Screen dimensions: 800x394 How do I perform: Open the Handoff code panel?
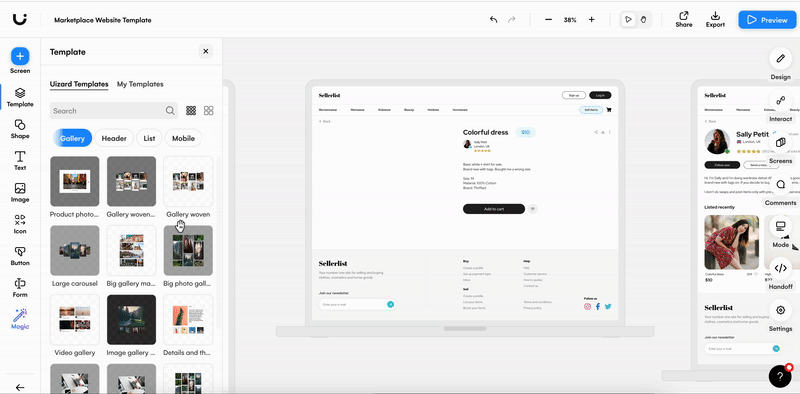[x=780, y=268]
